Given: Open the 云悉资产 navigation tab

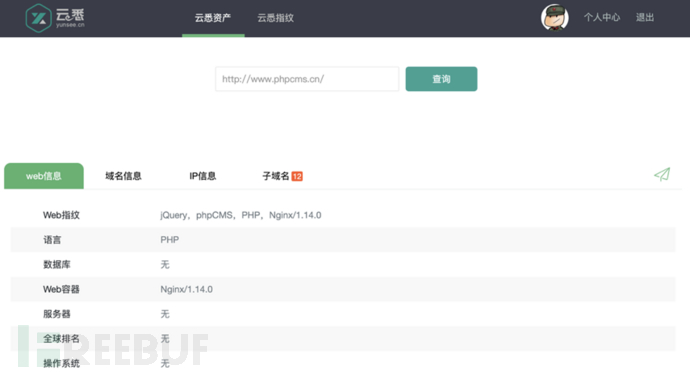Looking at the screenshot, I should (x=213, y=18).
